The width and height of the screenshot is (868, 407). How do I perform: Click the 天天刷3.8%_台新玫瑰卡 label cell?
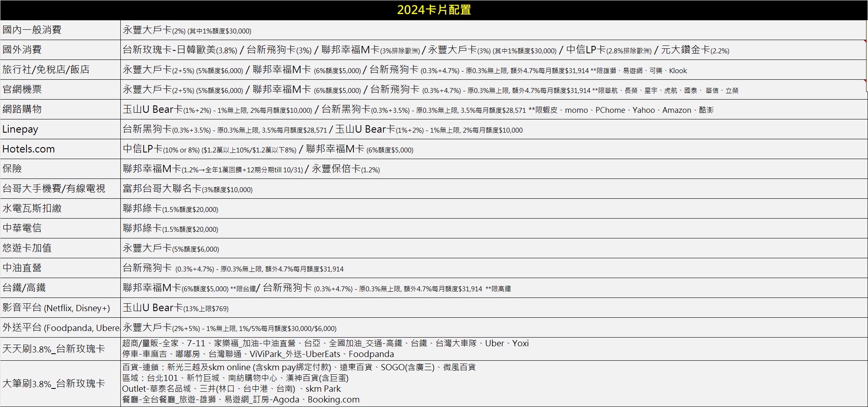click(x=60, y=349)
